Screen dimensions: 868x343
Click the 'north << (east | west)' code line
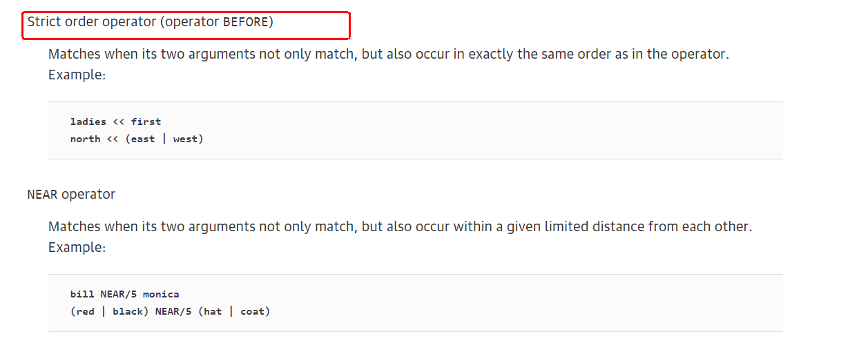pyautogui.click(x=137, y=139)
